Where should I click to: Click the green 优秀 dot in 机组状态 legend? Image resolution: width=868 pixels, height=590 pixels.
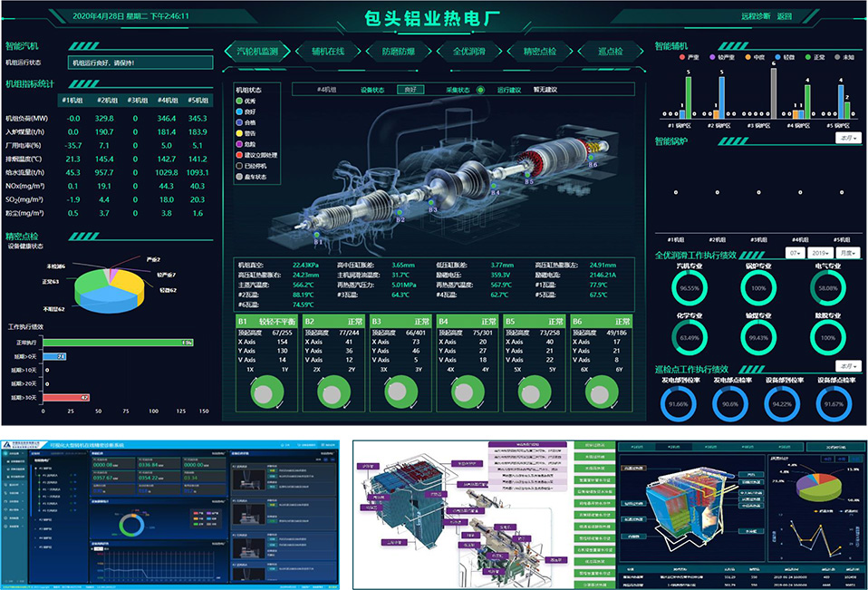point(239,101)
